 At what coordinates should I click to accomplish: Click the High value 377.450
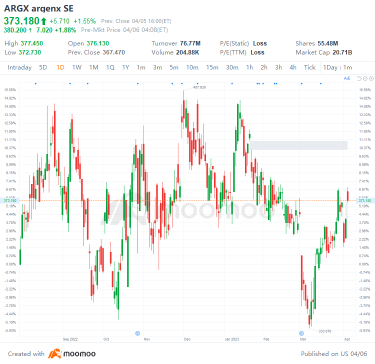32,43
